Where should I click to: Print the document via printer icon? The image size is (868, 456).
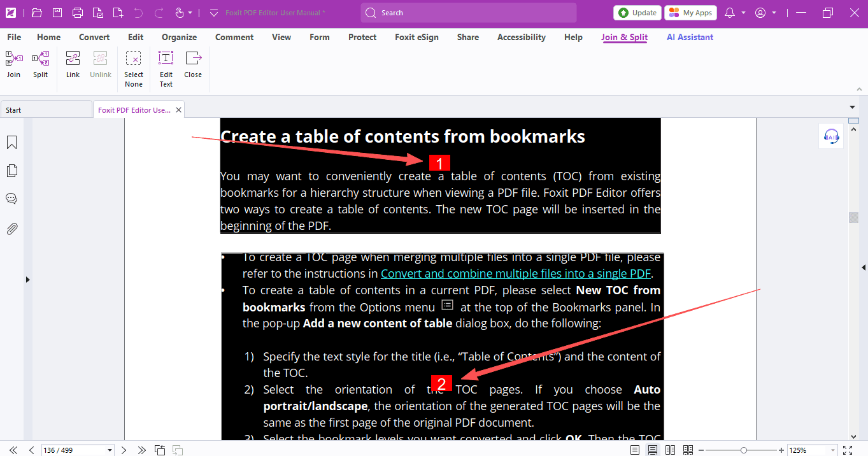point(78,13)
